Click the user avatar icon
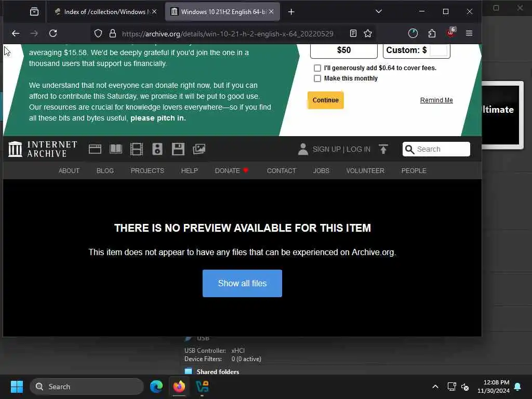532x399 pixels. pyautogui.click(x=303, y=149)
